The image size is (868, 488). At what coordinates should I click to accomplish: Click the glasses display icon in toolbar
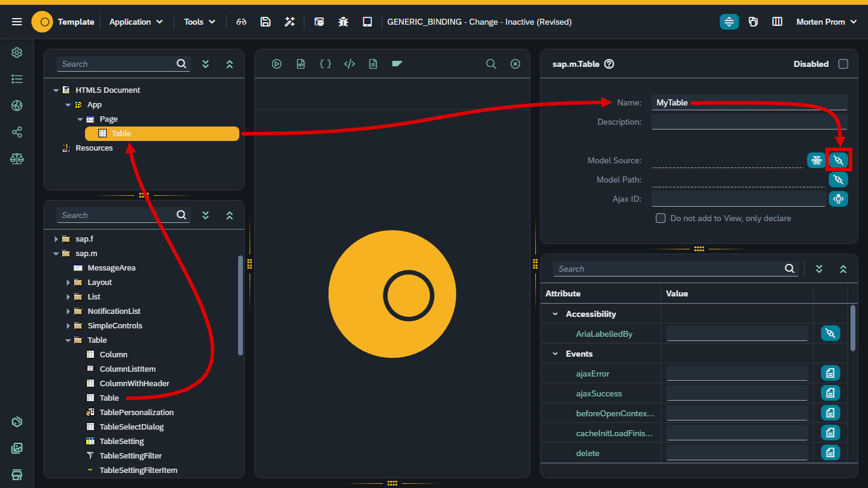(241, 22)
